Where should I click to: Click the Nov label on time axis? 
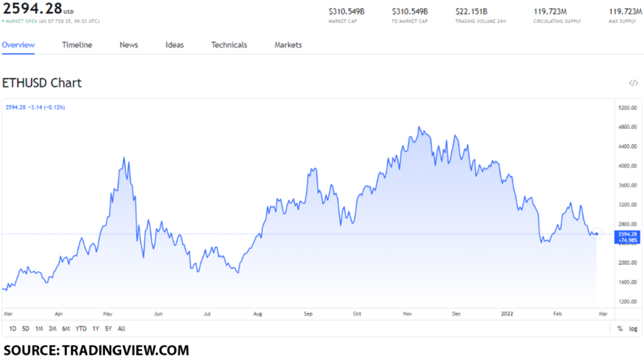pos(408,314)
